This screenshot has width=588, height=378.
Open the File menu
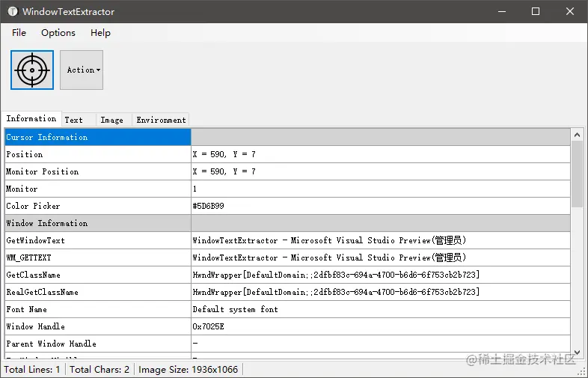coord(19,33)
